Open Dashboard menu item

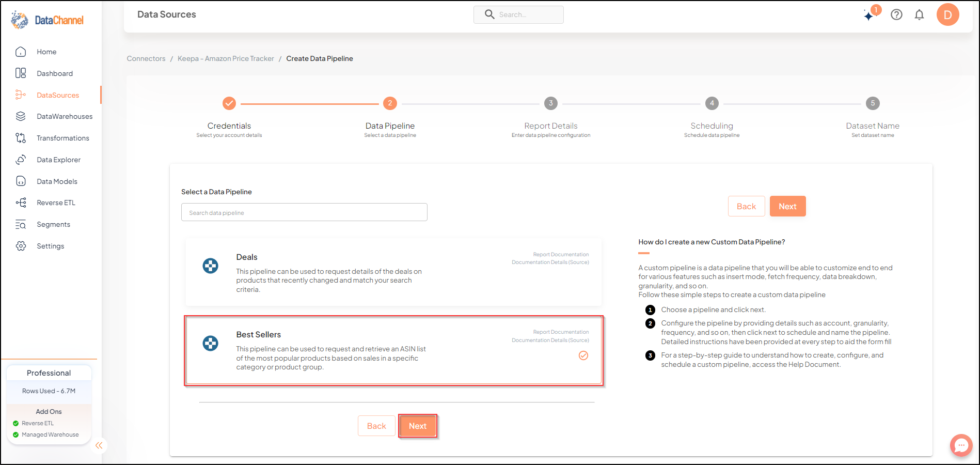pos(55,73)
